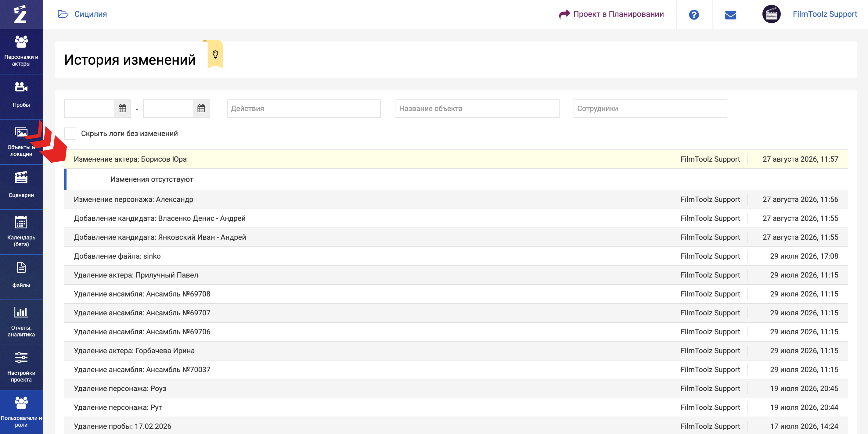Open the Действия filter dropdown
This screenshot has height=434, width=868.
(x=304, y=109)
